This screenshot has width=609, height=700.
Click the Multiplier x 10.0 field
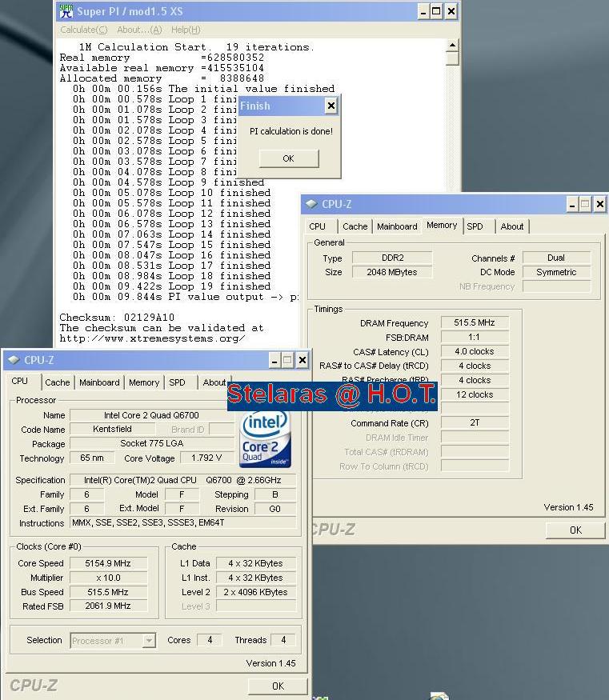tap(108, 578)
